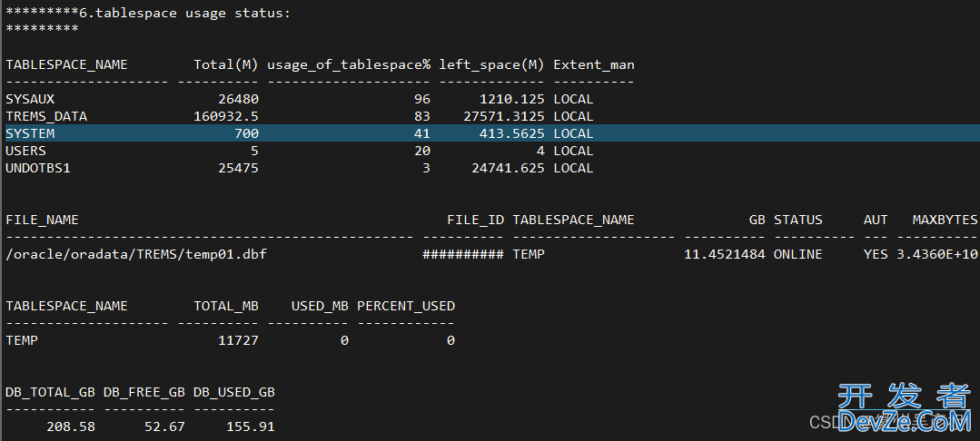Click the 'Extent_man' column header
The image size is (980, 441).
[x=594, y=64]
